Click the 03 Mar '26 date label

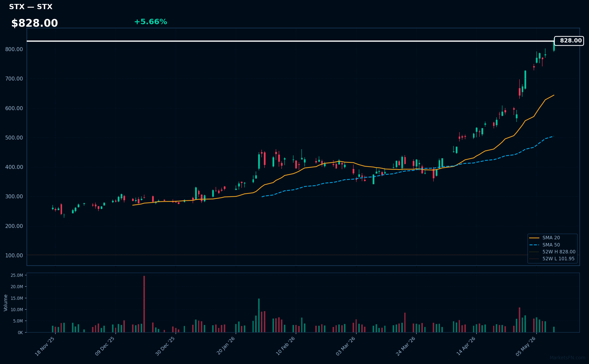345,346
